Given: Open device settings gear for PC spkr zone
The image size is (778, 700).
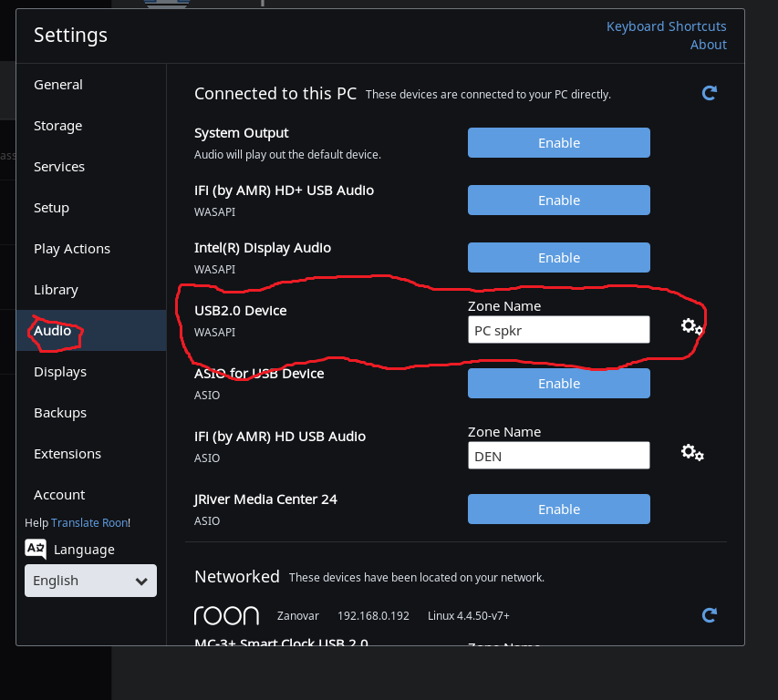Looking at the screenshot, I should click(691, 326).
